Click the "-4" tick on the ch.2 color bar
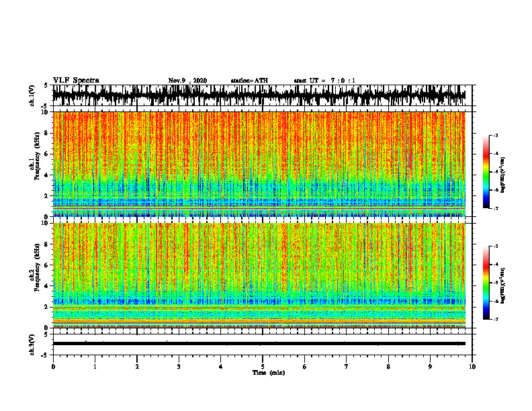The height and width of the screenshot is (411, 532). click(495, 264)
